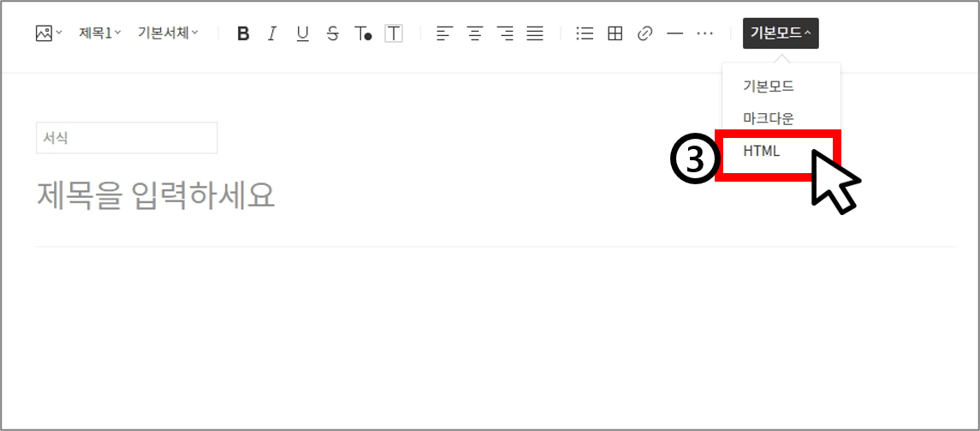Toggle bold formatting
This screenshot has height=431, width=980.
tap(243, 33)
